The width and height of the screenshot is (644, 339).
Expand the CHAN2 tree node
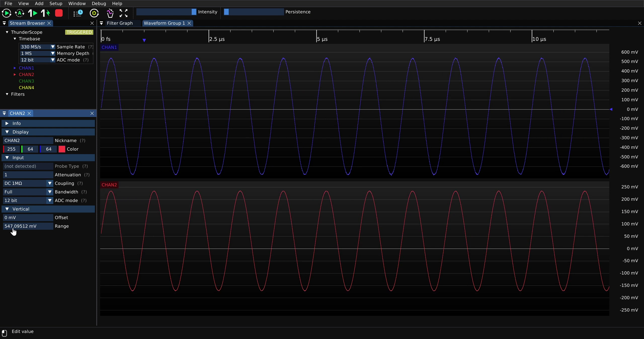click(x=15, y=75)
